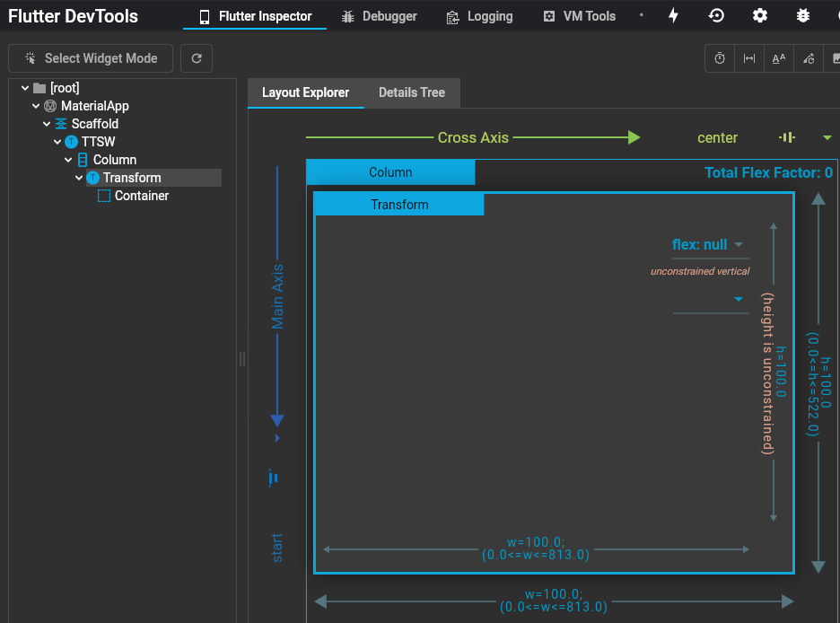840x623 pixels.
Task: Click the Cross Axis label
Action: click(473, 137)
